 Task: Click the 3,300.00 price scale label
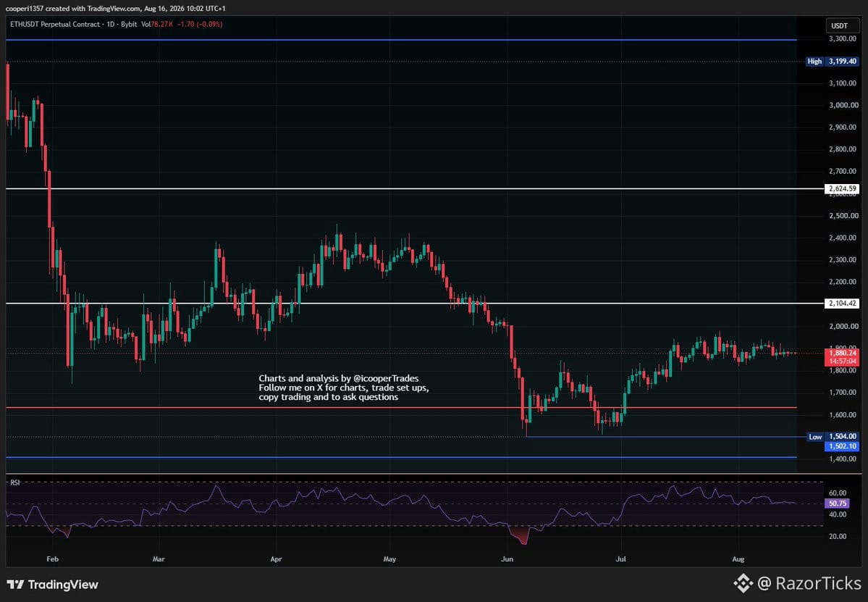843,39
